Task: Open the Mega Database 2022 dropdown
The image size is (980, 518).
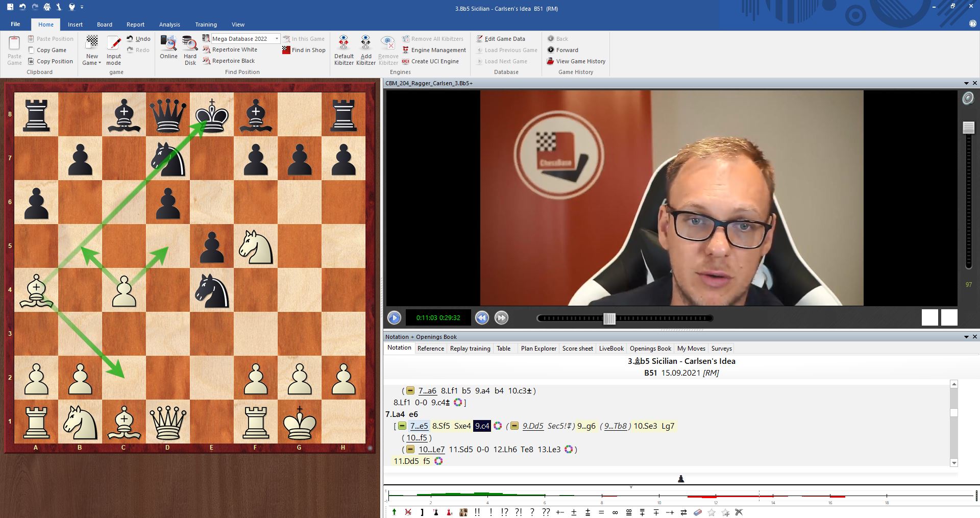Action: pos(277,39)
